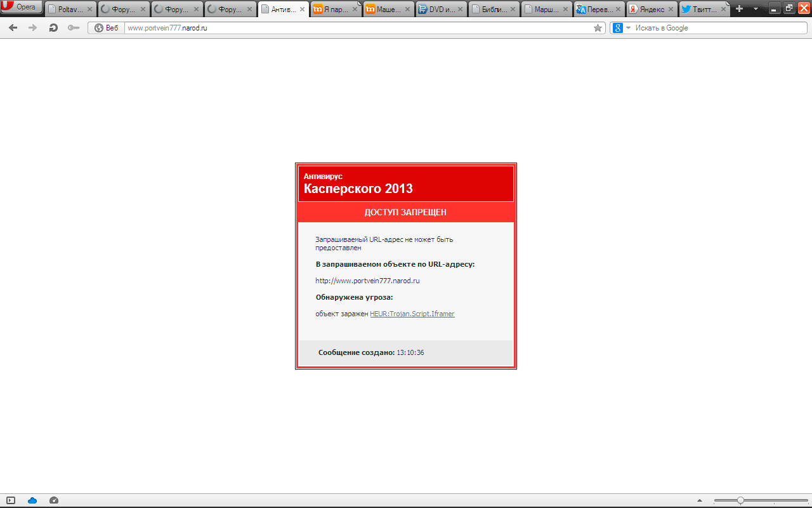Click the blocked URL text http://www.portvein777.narod.ru

(368, 281)
